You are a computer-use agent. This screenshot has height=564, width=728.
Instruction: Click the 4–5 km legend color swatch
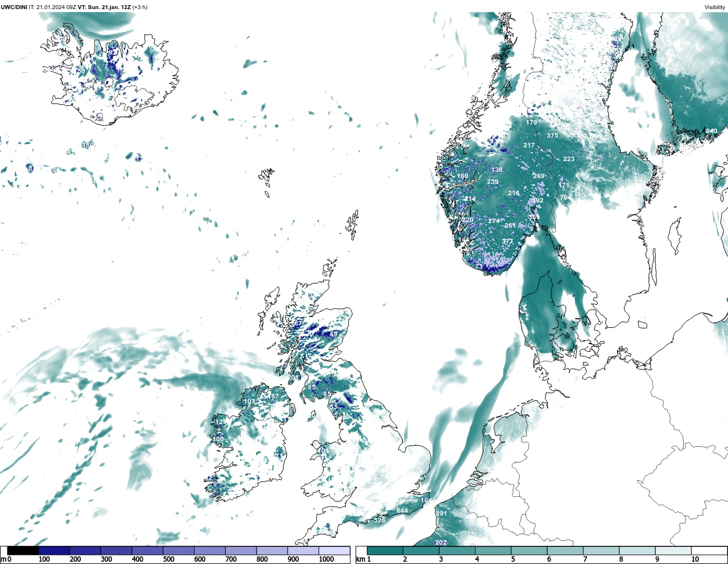point(493,551)
